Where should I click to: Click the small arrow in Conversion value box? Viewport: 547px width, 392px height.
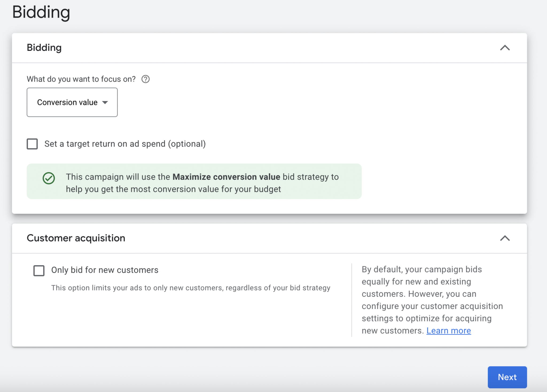(105, 102)
